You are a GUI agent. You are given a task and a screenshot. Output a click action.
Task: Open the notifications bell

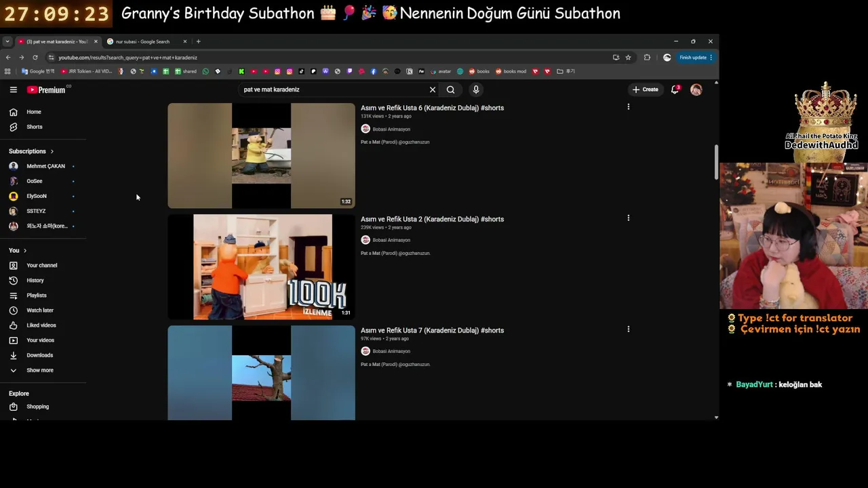click(x=675, y=89)
